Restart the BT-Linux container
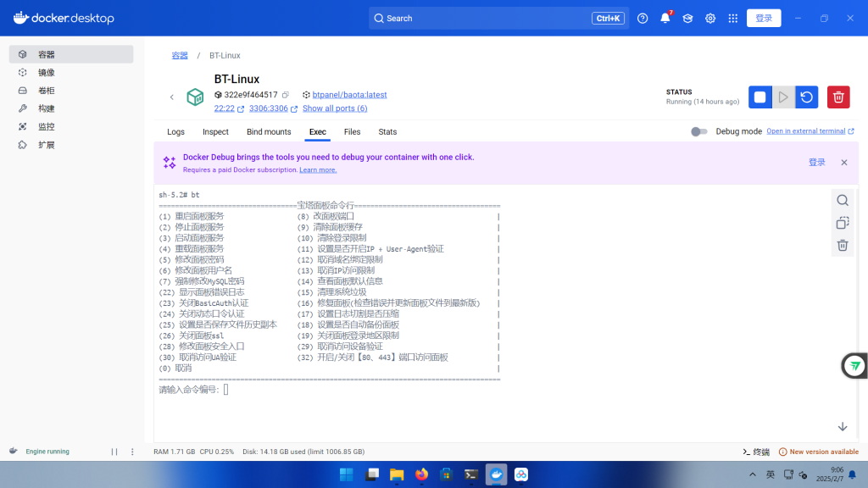 (x=807, y=97)
